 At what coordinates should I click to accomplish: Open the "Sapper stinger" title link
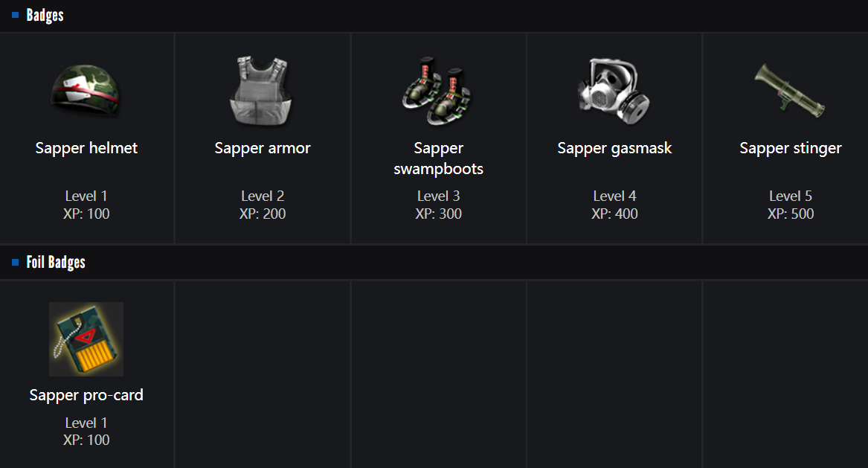tap(791, 148)
